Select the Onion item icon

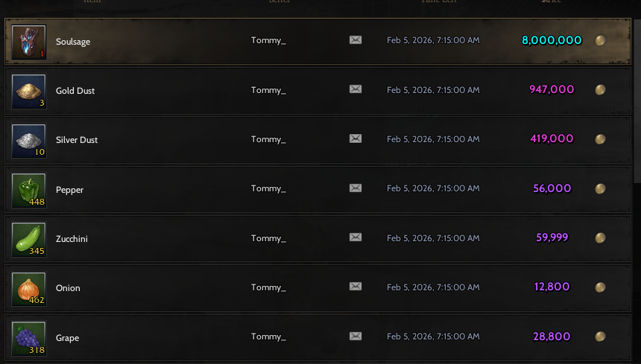[28, 289]
